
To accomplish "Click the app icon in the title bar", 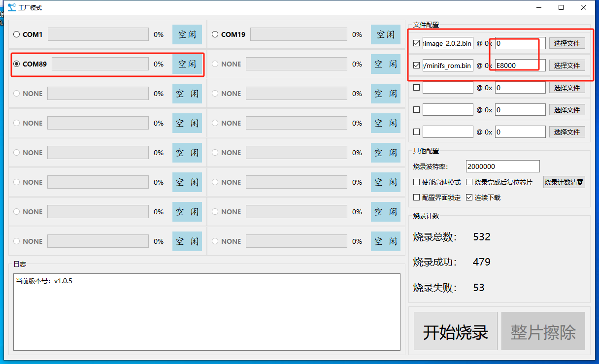I will pyautogui.click(x=11, y=7).
